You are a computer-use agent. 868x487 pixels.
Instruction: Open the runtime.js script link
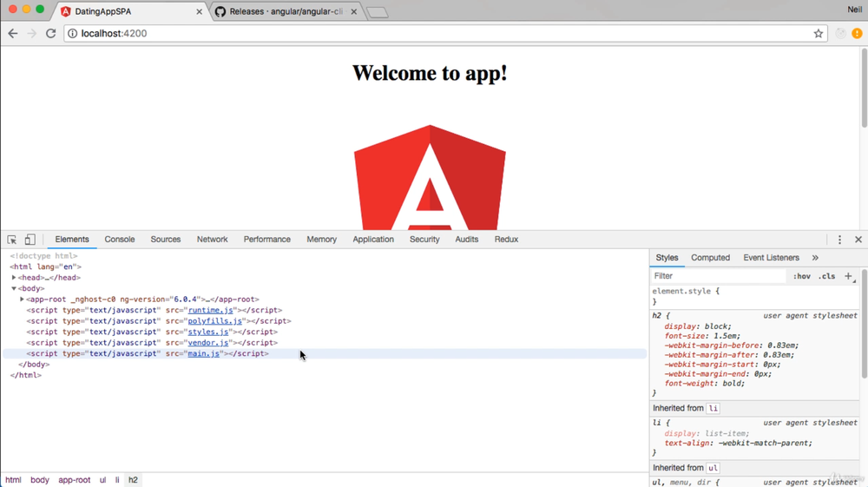[210, 311]
